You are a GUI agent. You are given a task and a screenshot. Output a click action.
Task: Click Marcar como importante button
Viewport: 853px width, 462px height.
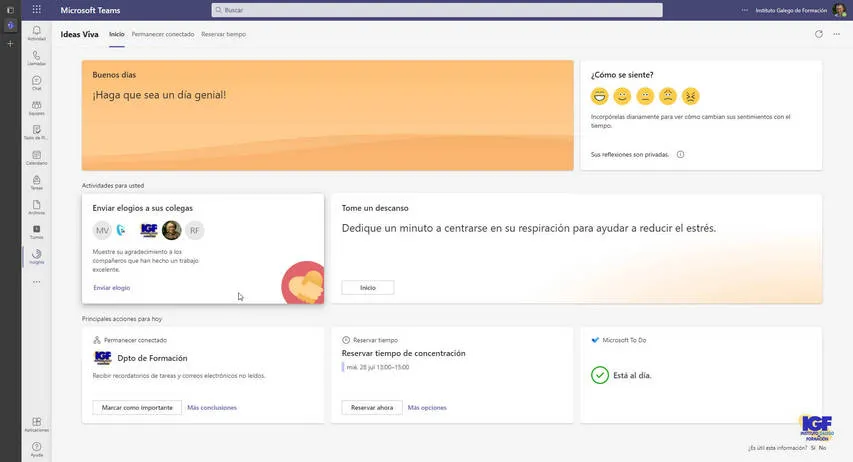click(x=137, y=408)
